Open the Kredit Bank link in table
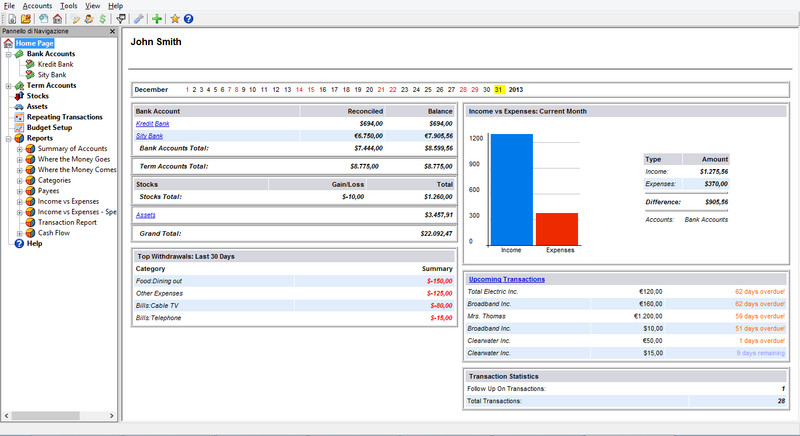Image resolution: width=800 pixels, height=436 pixels. (x=153, y=124)
